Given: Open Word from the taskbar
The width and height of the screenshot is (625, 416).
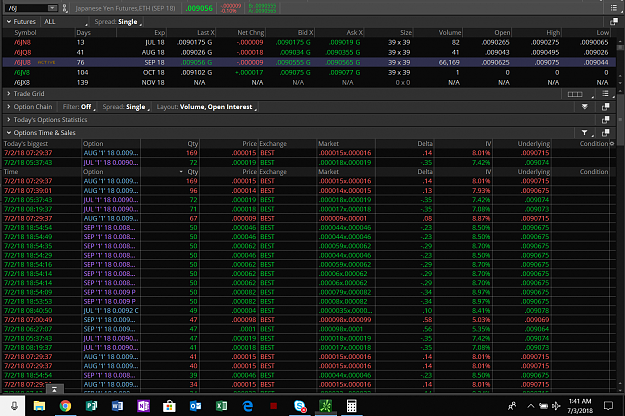Looking at the screenshot, I should pos(117,406).
